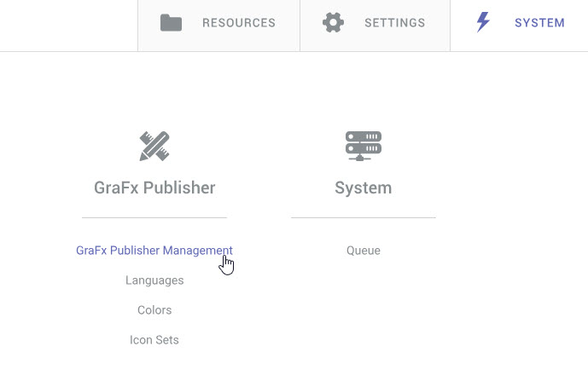Open the Settings tab
588x381 pixels.
click(x=375, y=26)
